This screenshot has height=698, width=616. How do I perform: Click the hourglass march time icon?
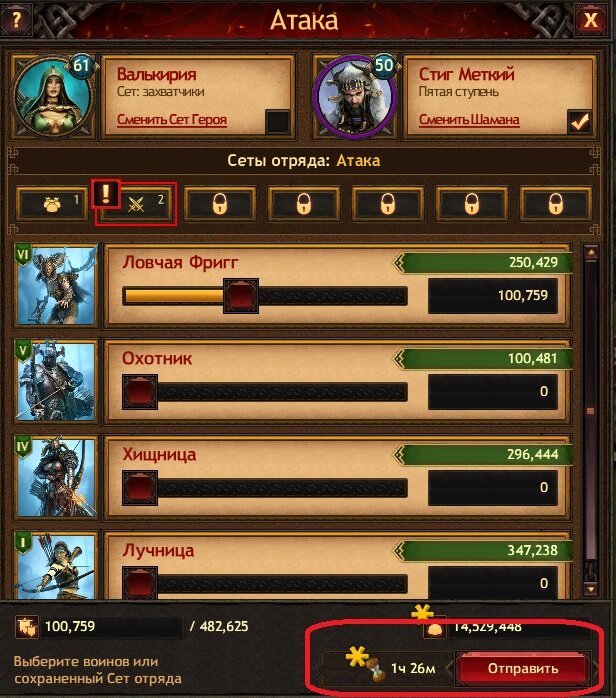pos(377,669)
